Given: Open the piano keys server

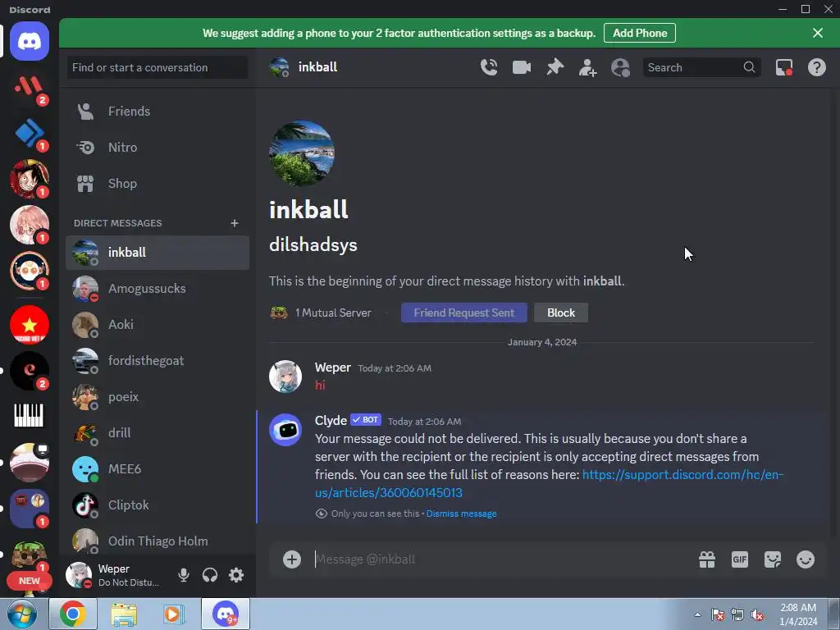Looking at the screenshot, I should point(30,416).
